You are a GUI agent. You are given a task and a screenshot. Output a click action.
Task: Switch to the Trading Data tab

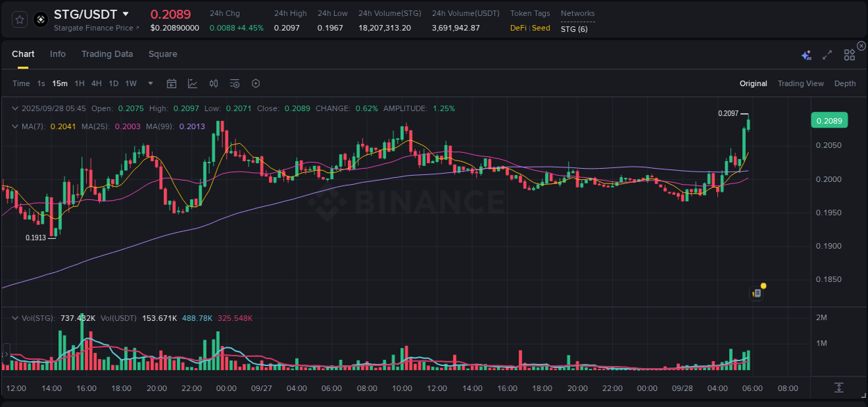(107, 53)
